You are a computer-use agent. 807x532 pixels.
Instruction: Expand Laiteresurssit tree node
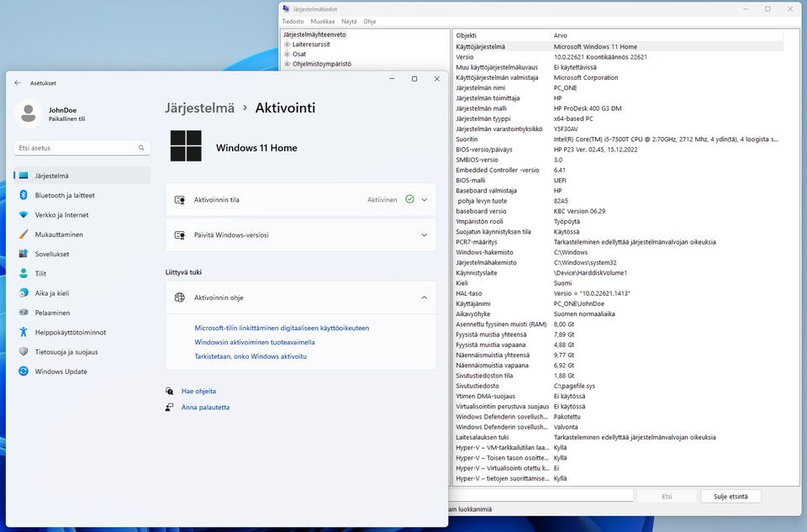coord(287,45)
